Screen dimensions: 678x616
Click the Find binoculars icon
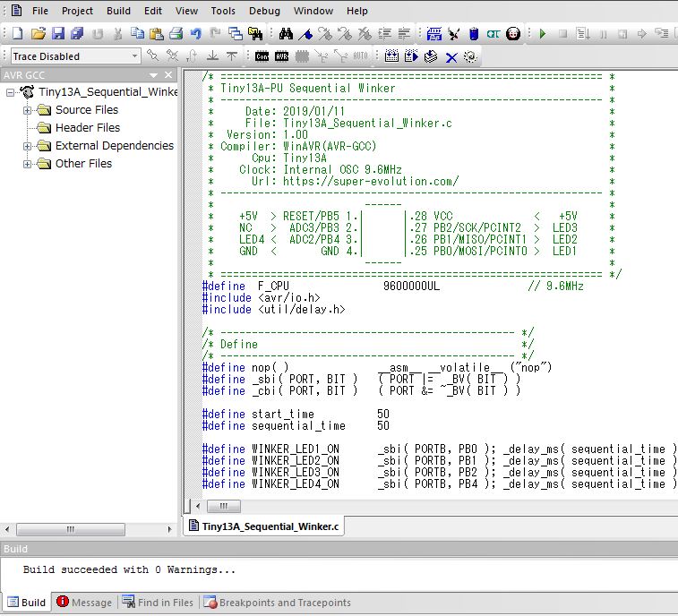pos(286,34)
